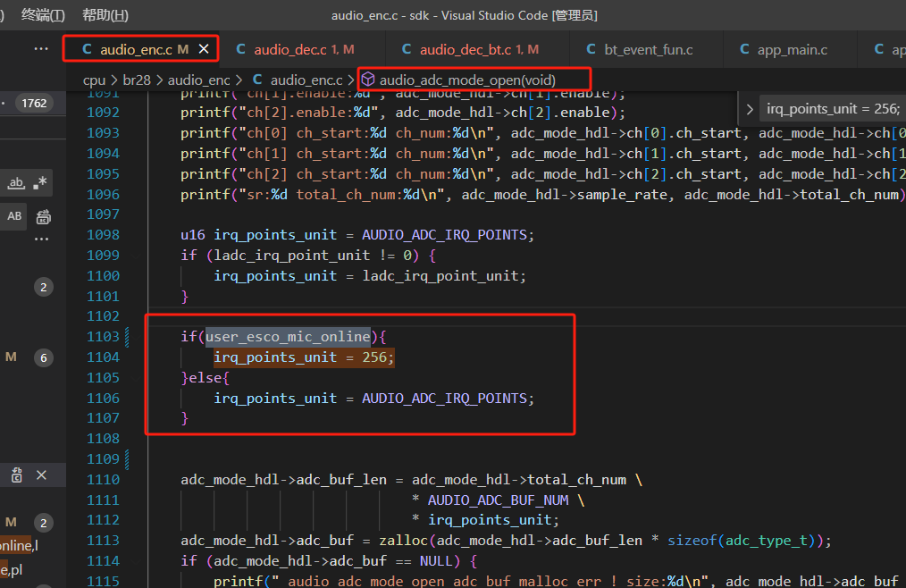This screenshot has width=906, height=588.
Task: Switch to the audio_dec.c tab
Action: [302, 49]
